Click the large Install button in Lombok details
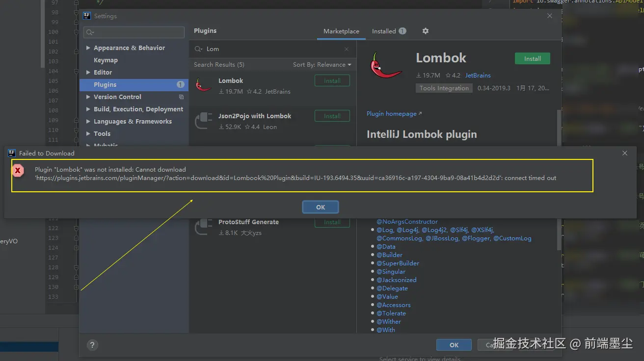 click(533, 59)
